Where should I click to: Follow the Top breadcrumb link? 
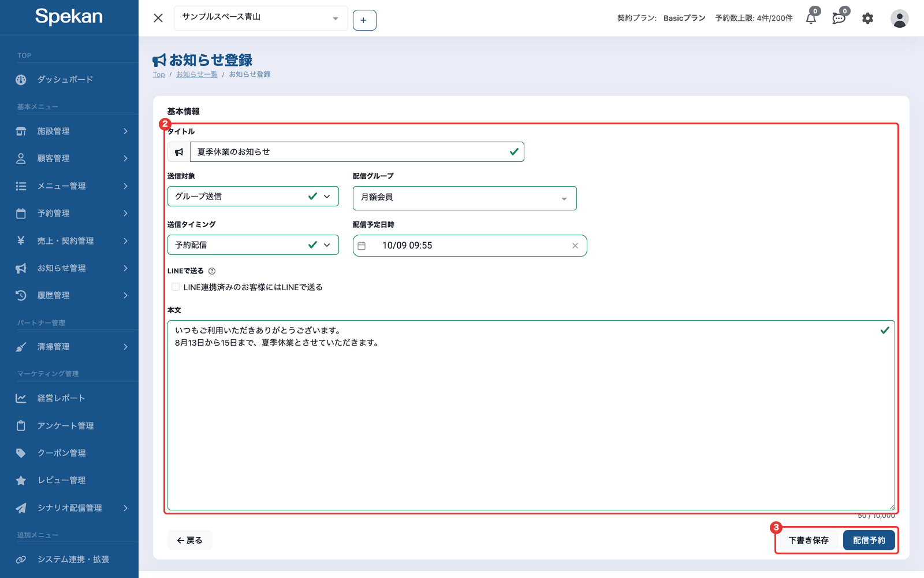coord(159,75)
